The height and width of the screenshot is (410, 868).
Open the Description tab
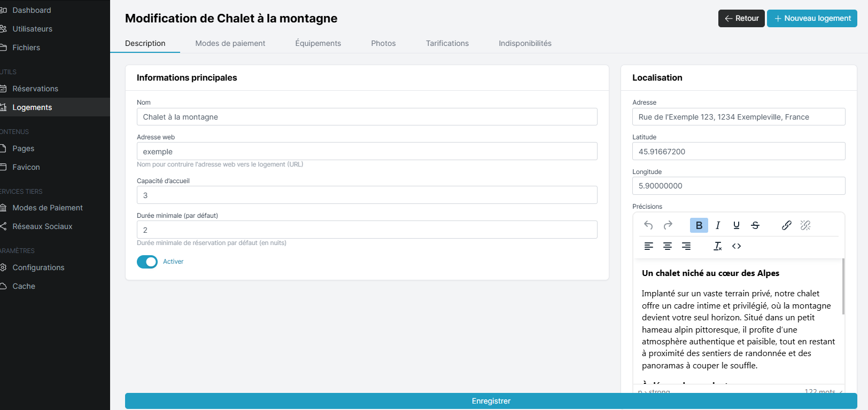145,43
